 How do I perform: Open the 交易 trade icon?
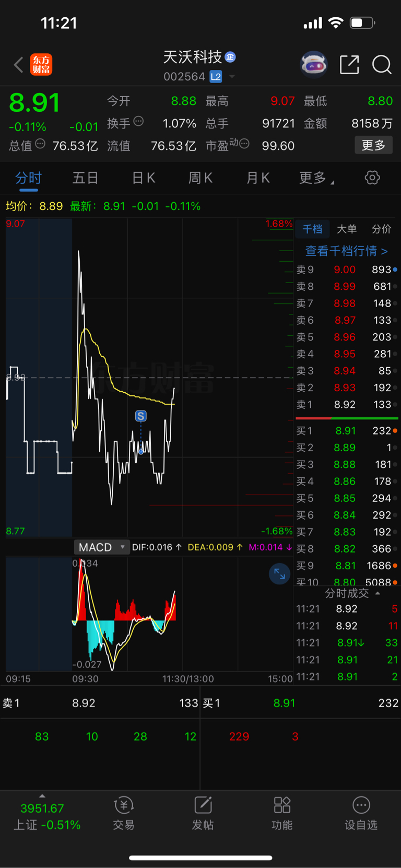[124, 805]
